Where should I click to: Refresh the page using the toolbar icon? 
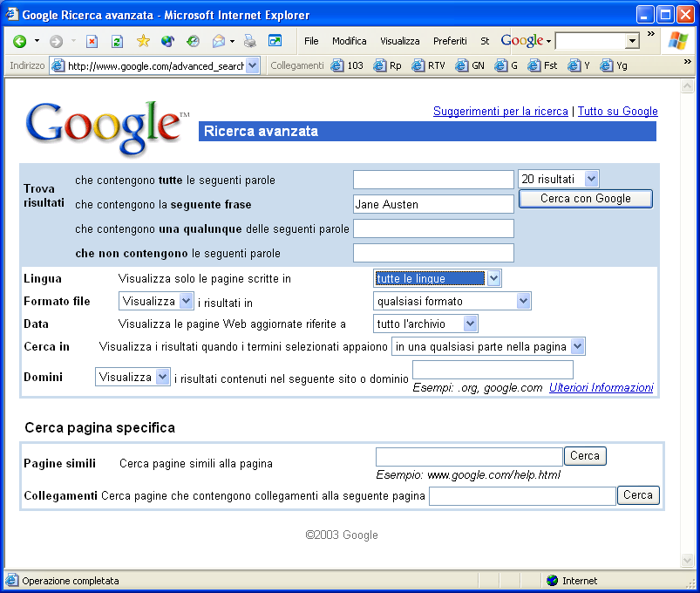[x=117, y=42]
